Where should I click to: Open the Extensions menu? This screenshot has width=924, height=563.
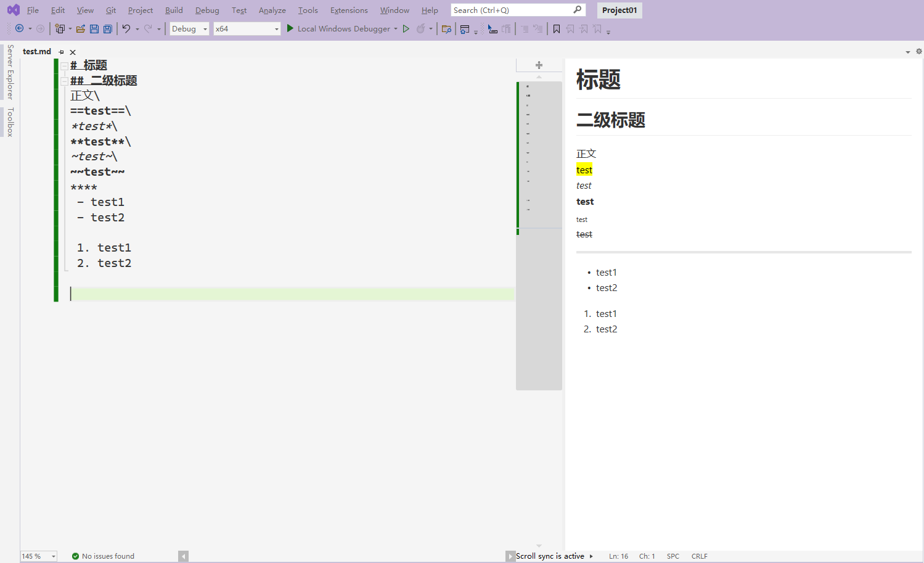tap(348, 10)
